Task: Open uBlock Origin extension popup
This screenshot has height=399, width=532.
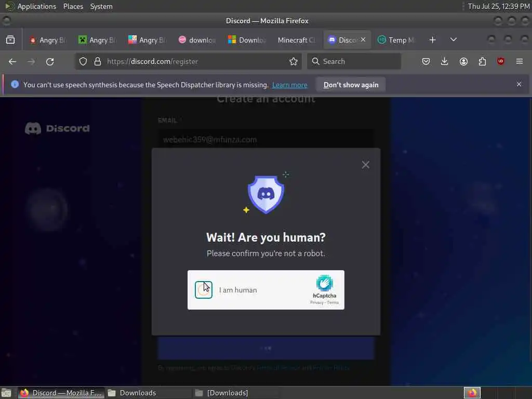Action: tap(501, 61)
